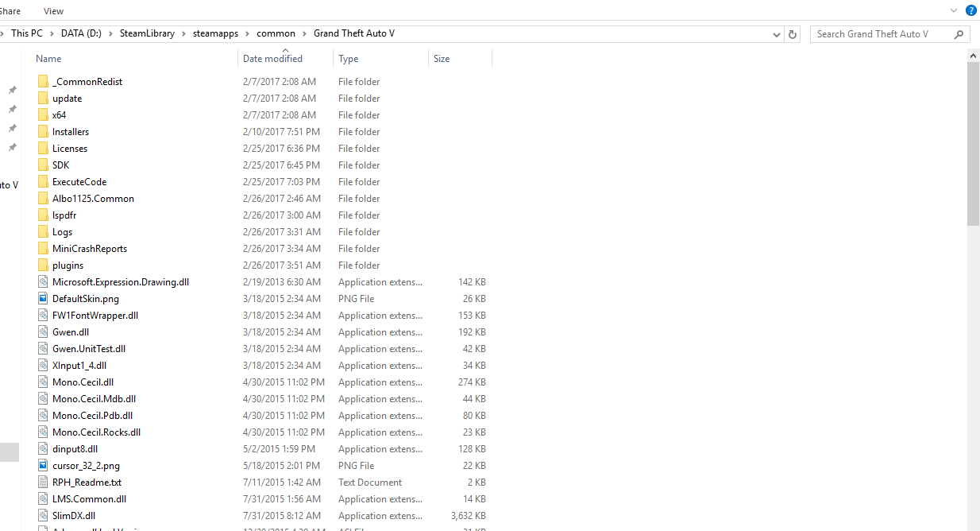Click the refresh button beside address bar

(x=792, y=34)
